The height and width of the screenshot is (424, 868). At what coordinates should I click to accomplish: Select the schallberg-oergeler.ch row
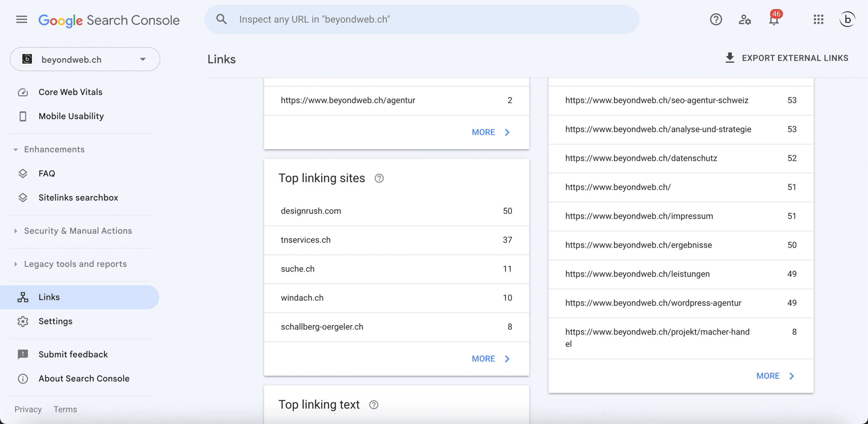pos(396,327)
